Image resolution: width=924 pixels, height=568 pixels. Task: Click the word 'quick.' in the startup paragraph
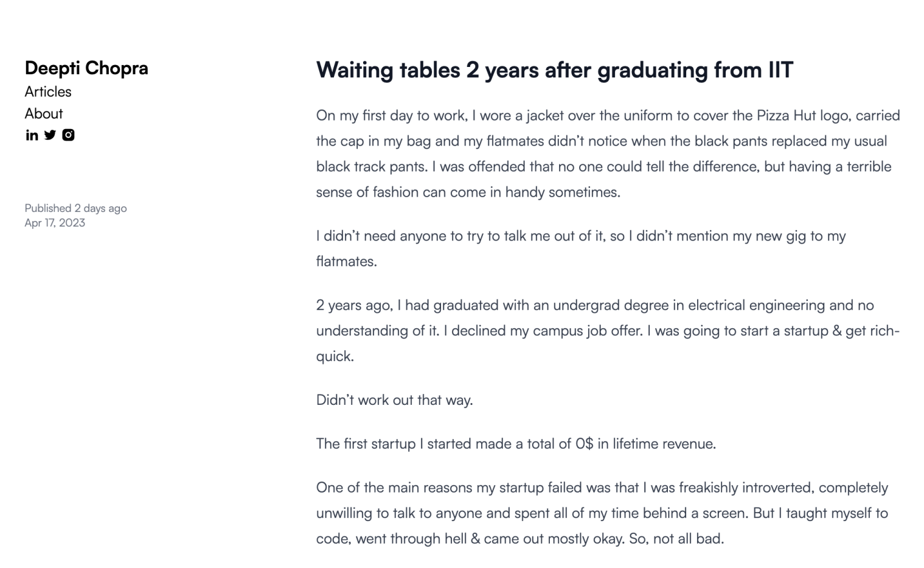click(x=335, y=357)
